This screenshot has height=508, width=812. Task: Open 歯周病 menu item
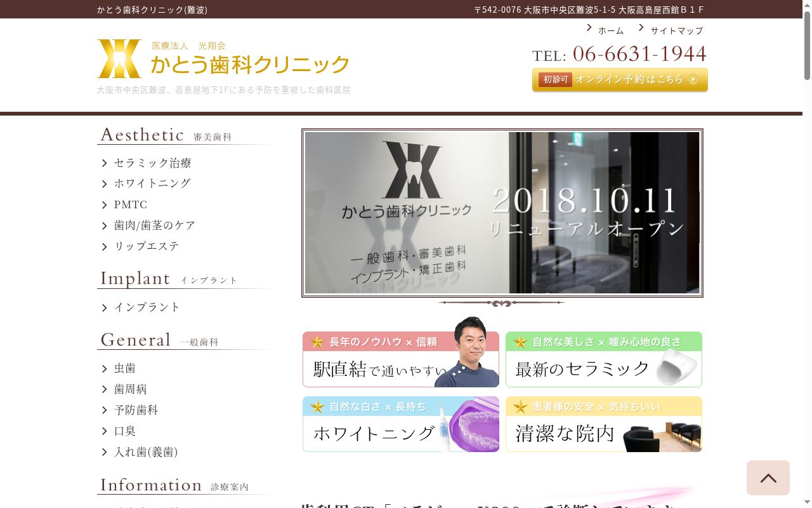[131, 389]
